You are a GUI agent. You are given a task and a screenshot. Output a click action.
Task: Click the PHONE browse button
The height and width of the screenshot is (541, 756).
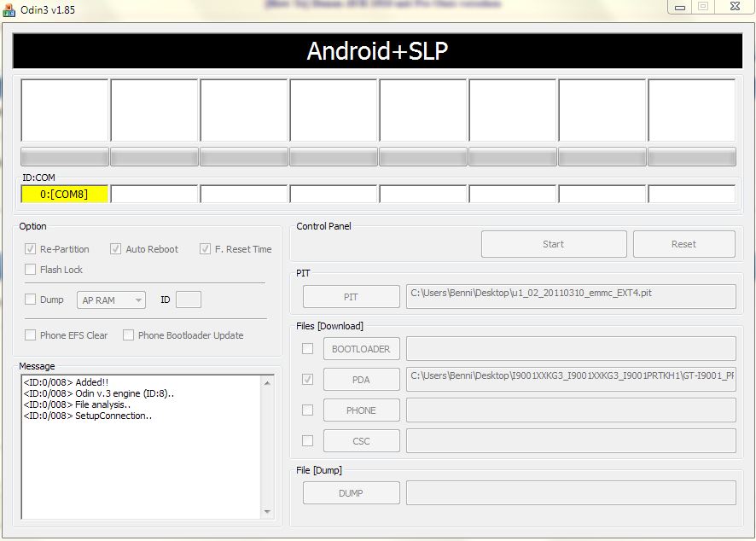(361, 410)
